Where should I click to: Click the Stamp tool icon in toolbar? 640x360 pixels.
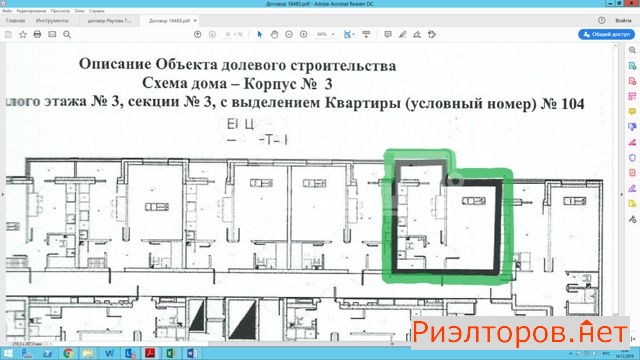tap(432, 35)
